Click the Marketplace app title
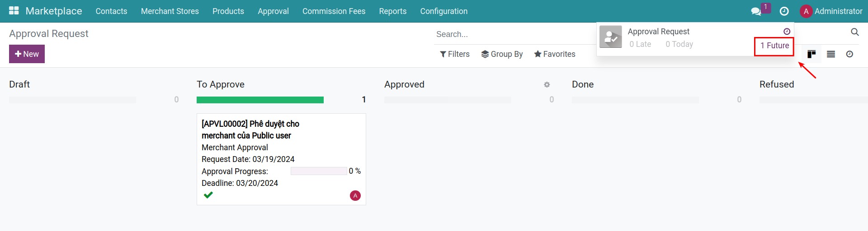Screen dimensions: 868x231 coord(54,11)
